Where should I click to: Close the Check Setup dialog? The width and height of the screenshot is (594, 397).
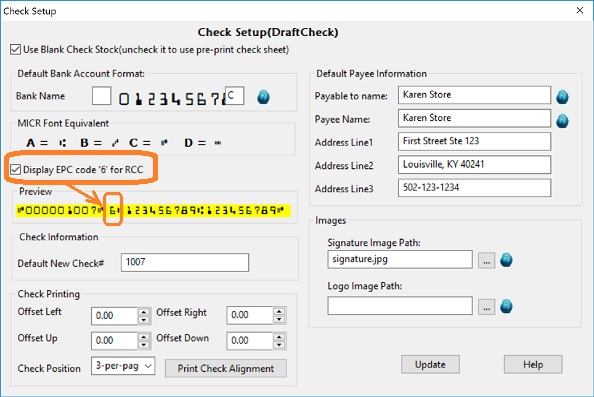580,11
